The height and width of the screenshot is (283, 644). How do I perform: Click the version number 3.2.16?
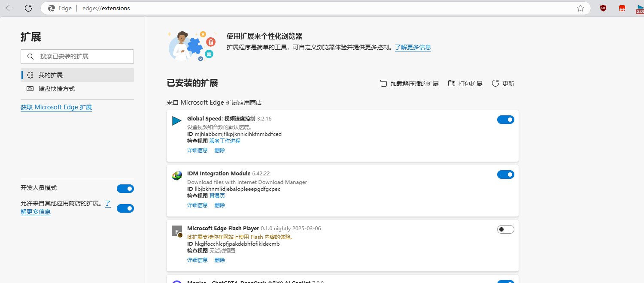264,118
